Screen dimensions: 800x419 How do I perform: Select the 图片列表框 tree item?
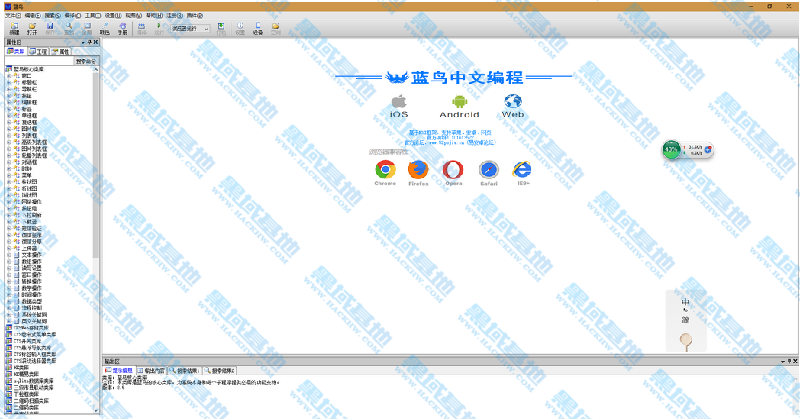(34, 149)
